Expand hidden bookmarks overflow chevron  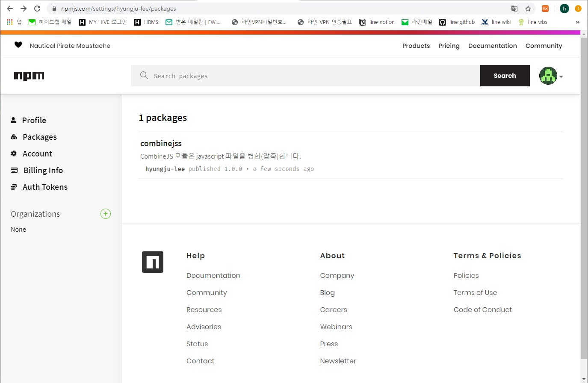[577, 22]
